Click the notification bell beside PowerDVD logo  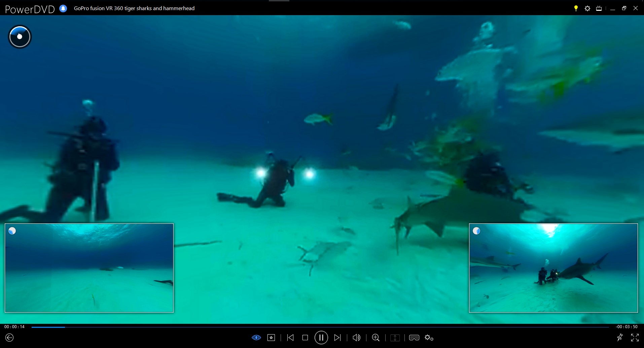pos(62,8)
